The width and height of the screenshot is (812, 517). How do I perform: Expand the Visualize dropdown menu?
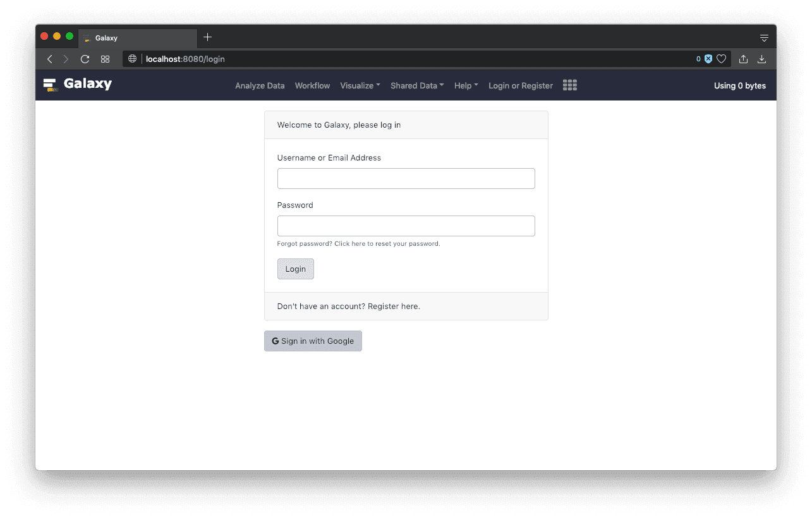coord(360,85)
